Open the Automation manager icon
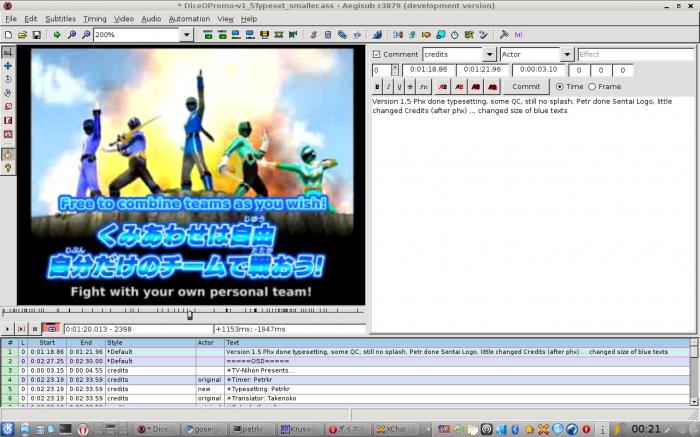The width and height of the screenshot is (700, 437). point(377,34)
